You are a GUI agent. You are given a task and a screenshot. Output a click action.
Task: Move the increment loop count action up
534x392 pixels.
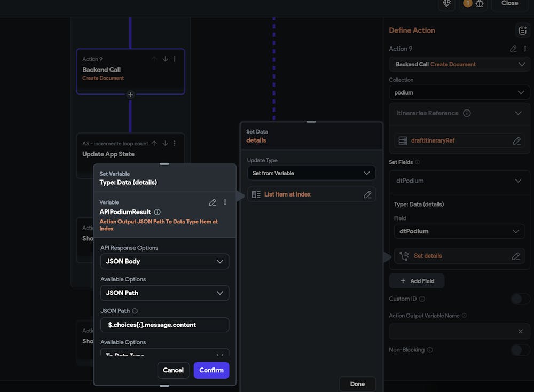[154, 143]
